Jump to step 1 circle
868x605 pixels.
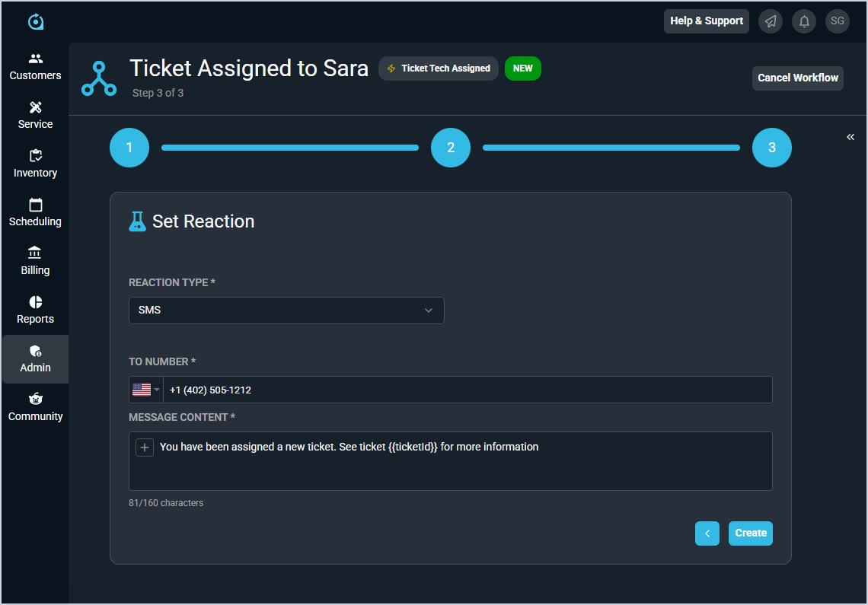pos(129,148)
